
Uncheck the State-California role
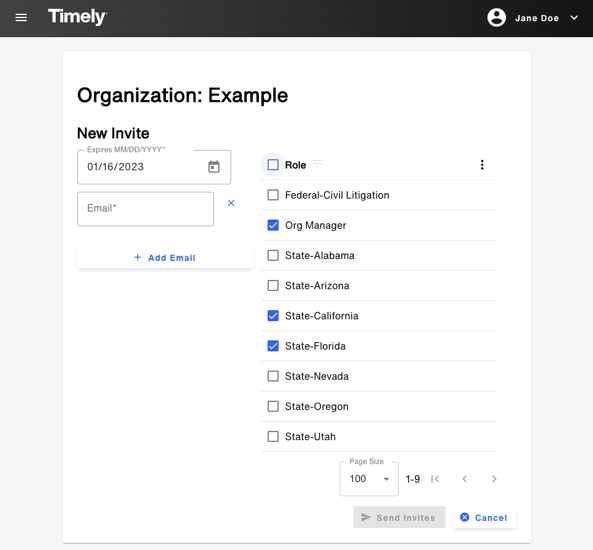tap(273, 315)
